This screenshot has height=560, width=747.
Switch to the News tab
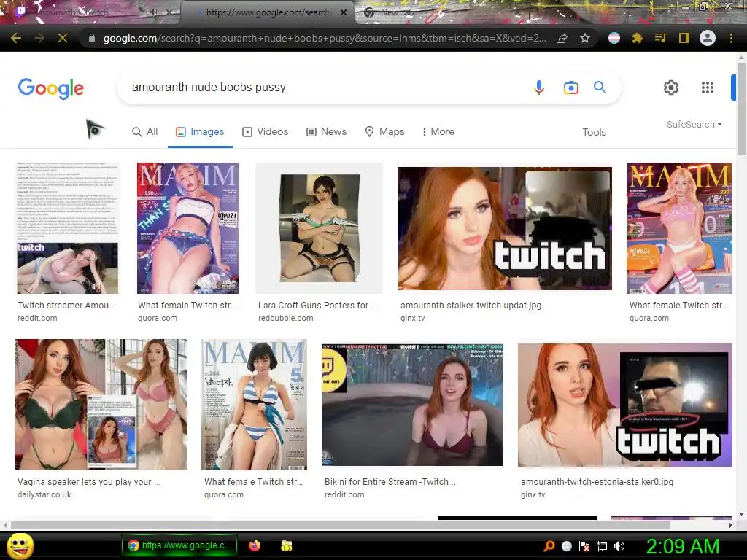click(x=326, y=131)
